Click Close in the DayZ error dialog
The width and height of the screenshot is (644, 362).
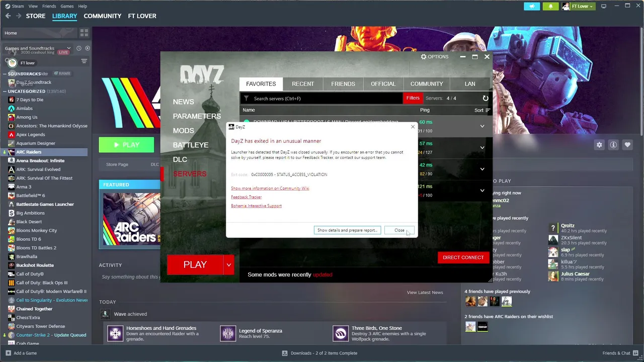click(x=399, y=230)
